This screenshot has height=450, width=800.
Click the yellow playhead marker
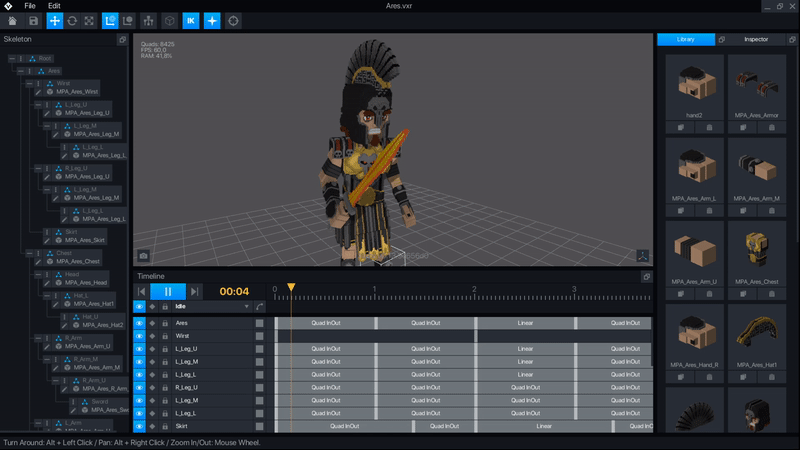[291, 287]
